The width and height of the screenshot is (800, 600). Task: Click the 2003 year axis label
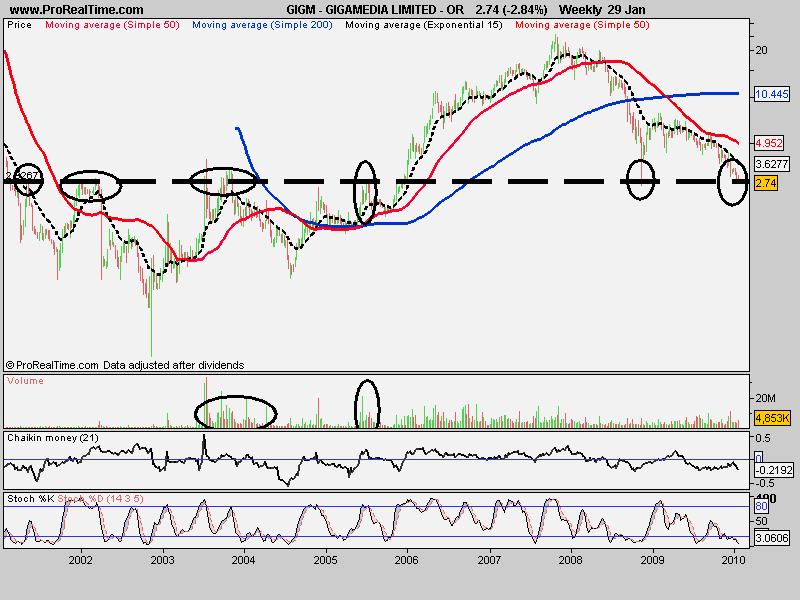click(162, 560)
